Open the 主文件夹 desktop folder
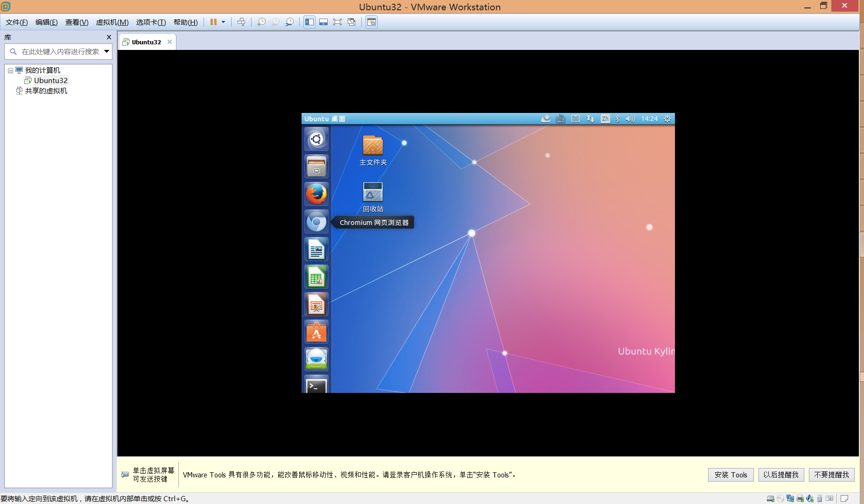The image size is (864, 504). click(x=373, y=150)
